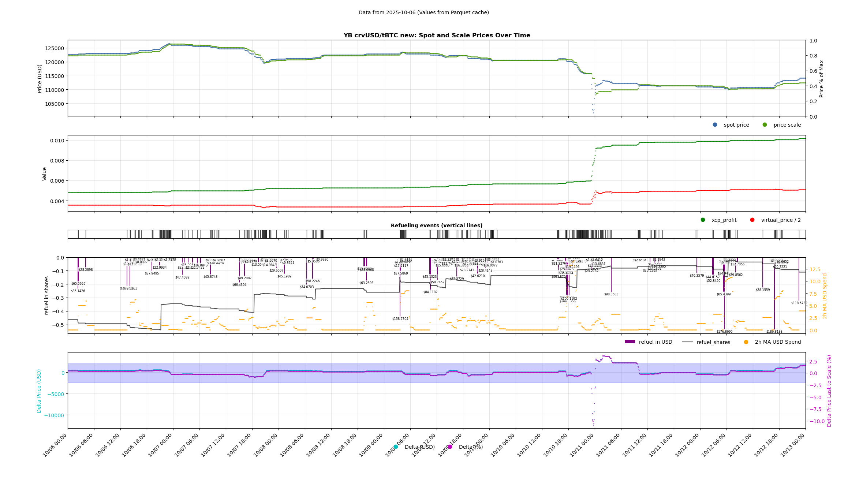Viewport: 848px width, 504px height.
Task: Click the green price scale legend marker
Action: (x=765, y=125)
